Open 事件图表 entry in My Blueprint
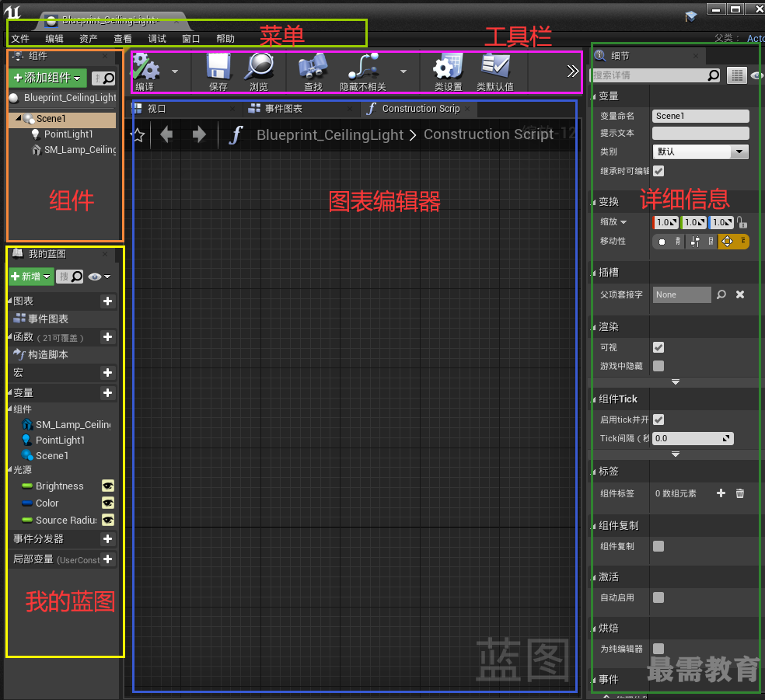The height and width of the screenshot is (700, 765). 48,319
